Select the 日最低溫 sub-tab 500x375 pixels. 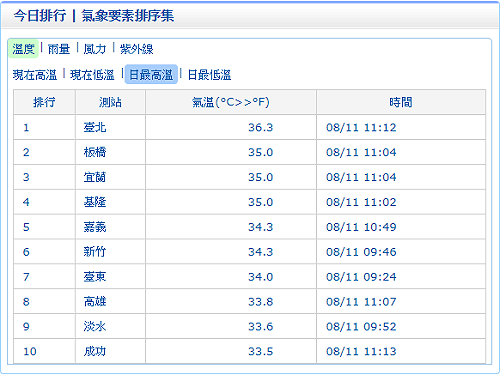[x=210, y=75]
